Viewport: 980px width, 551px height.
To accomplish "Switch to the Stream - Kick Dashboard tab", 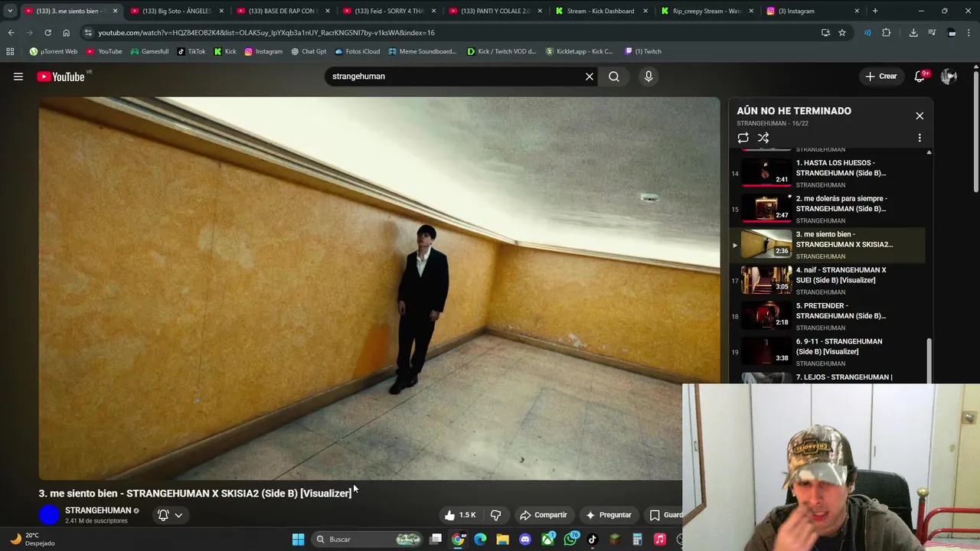I will pos(601,11).
